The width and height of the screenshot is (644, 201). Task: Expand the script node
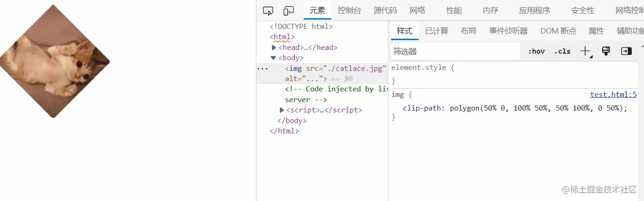[x=282, y=110]
